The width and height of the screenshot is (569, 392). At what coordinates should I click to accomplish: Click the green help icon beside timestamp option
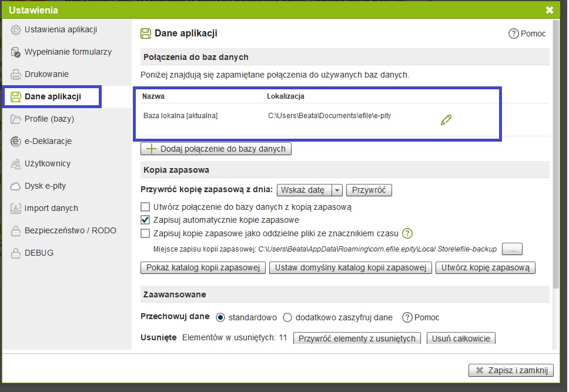pos(407,233)
